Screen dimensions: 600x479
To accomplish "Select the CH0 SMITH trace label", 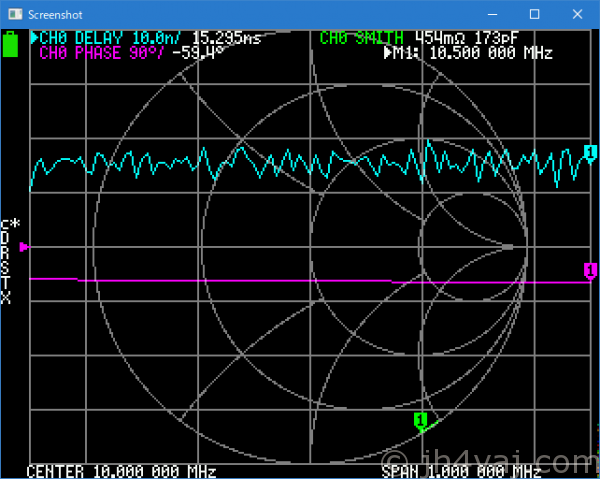I will pyautogui.click(x=362, y=38).
